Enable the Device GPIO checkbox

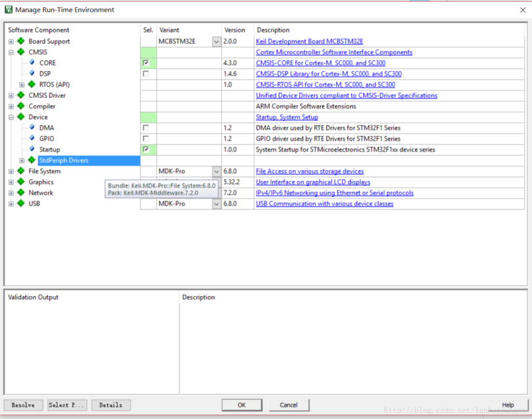[x=146, y=138]
